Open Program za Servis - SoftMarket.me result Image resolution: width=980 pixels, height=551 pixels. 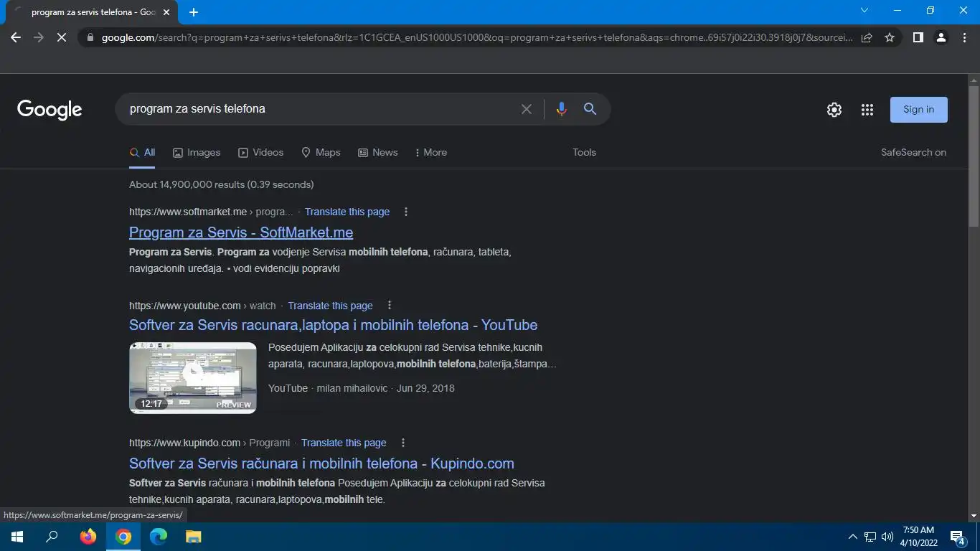click(x=241, y=232)
